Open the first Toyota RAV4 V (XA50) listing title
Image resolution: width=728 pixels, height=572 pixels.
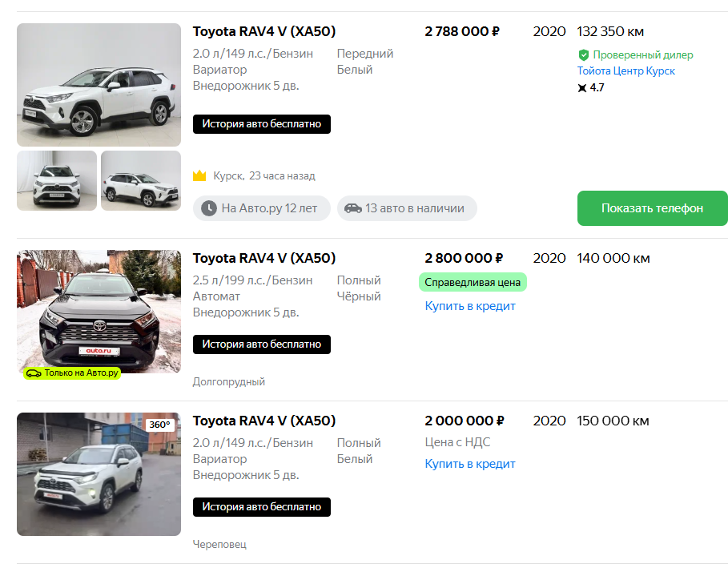[264, 31]
